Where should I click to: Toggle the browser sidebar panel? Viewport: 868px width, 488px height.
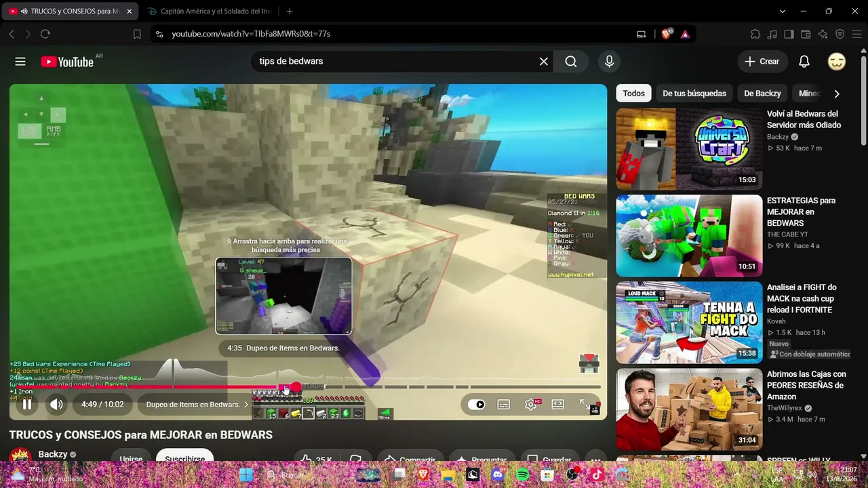pyautogui.click(x=789, y=34)
